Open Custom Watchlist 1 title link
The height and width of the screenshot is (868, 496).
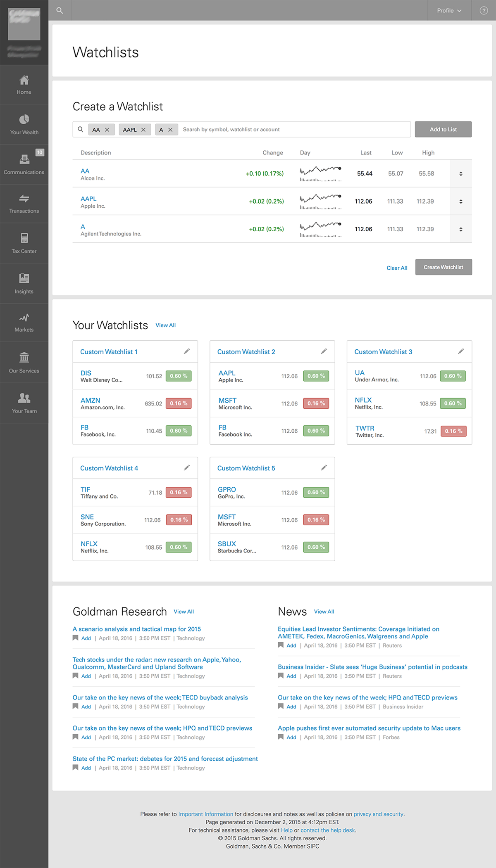[x=109, y=352]
